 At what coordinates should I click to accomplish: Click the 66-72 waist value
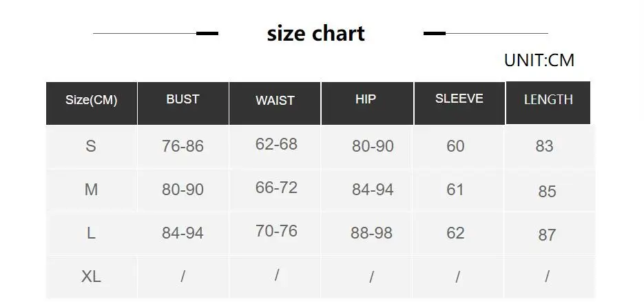coord(276,188)
